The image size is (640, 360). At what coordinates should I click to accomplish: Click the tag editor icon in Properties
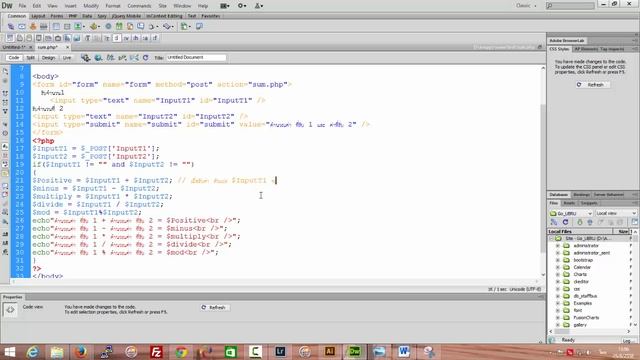coord(10,310)
